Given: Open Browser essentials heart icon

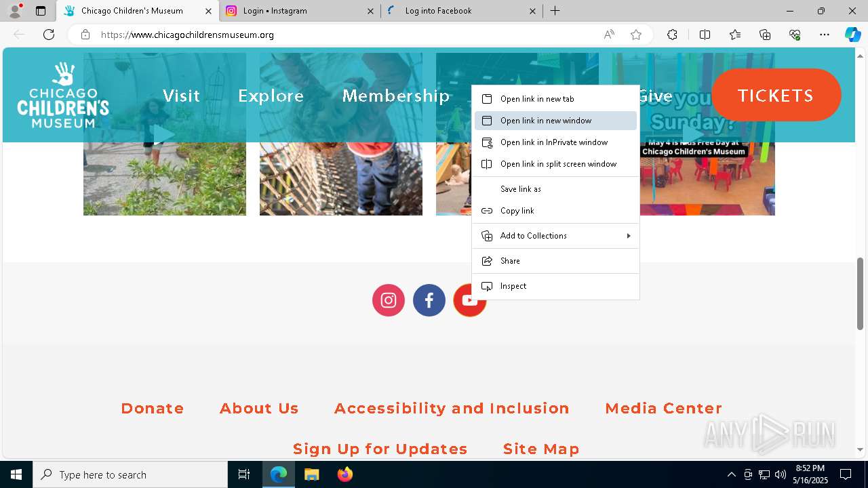Looking at the screenshot, I should pyautogui.click(x=795, y=35).
